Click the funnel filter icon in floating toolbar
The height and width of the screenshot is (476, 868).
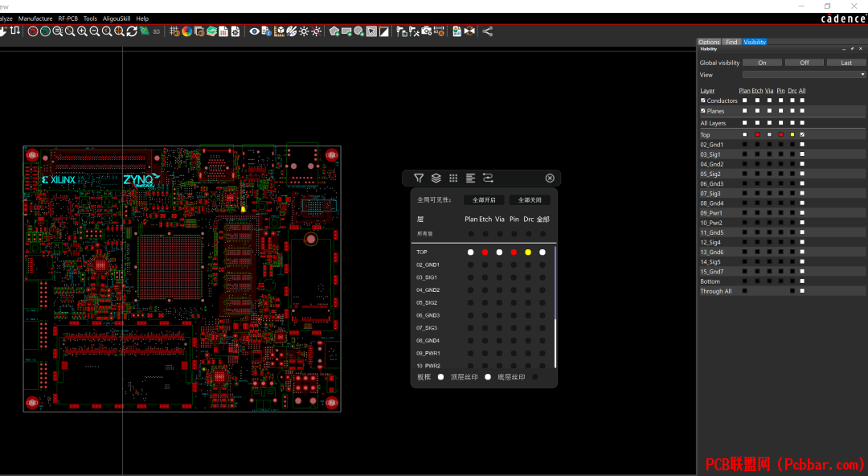[419, 178]
